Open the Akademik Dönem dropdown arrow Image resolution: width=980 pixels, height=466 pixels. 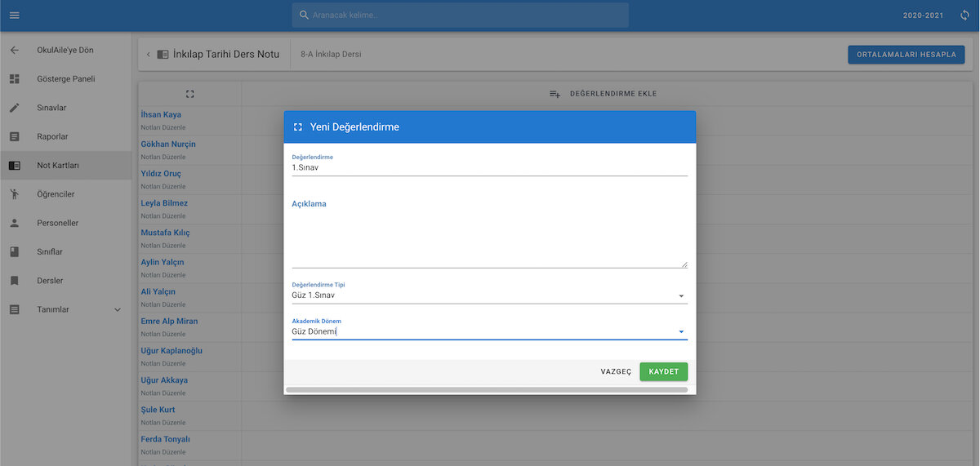pyautogui.click(x=681, y=332)
